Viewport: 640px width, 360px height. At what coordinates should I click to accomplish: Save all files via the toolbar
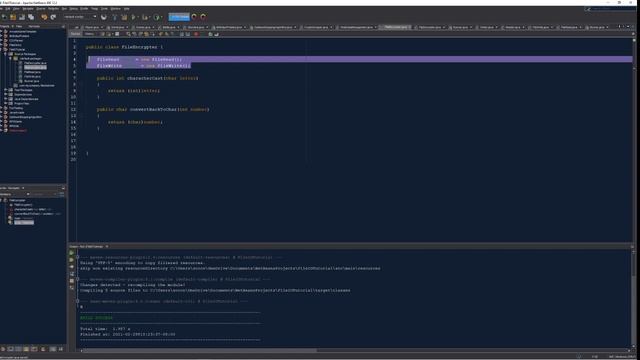[31, 17]
